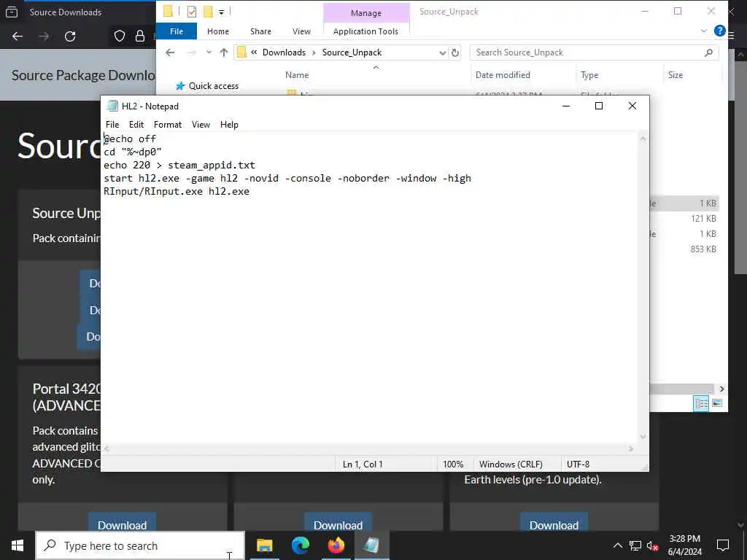Launch Microsoft Edge from taskbar
The width and height of the screenshot is (747, 560).
point(300,545)
